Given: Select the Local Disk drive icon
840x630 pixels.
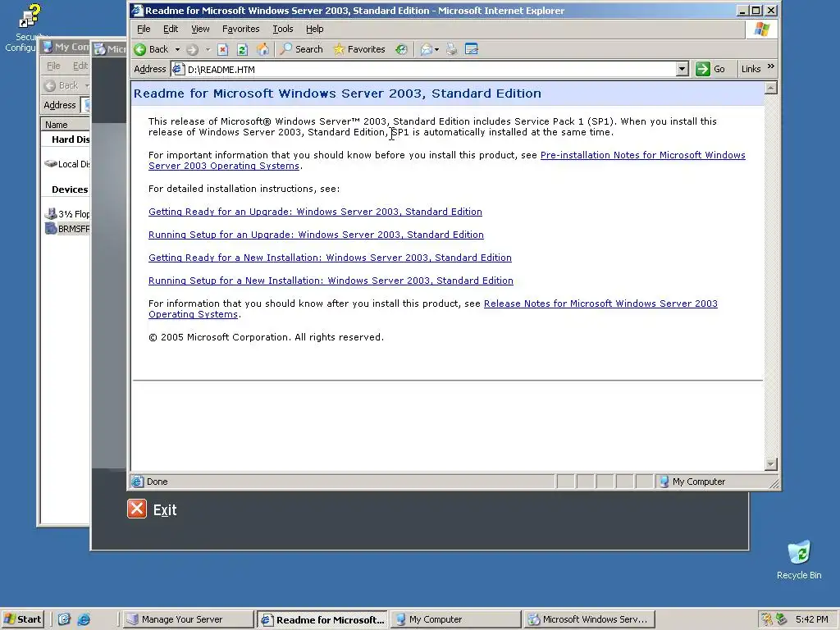Looking at the screenshot, I should [x=52, y=164].
